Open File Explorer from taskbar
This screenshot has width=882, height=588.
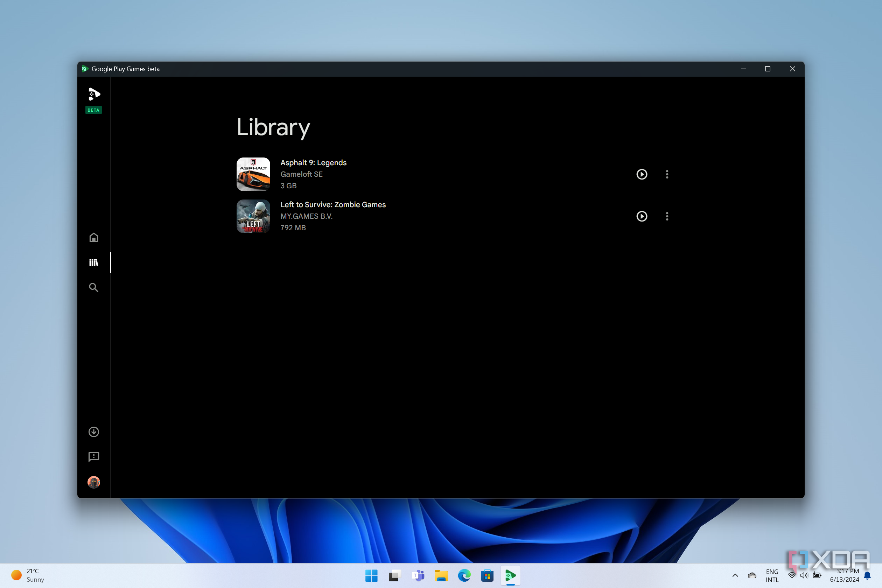(x=441, y=576)
